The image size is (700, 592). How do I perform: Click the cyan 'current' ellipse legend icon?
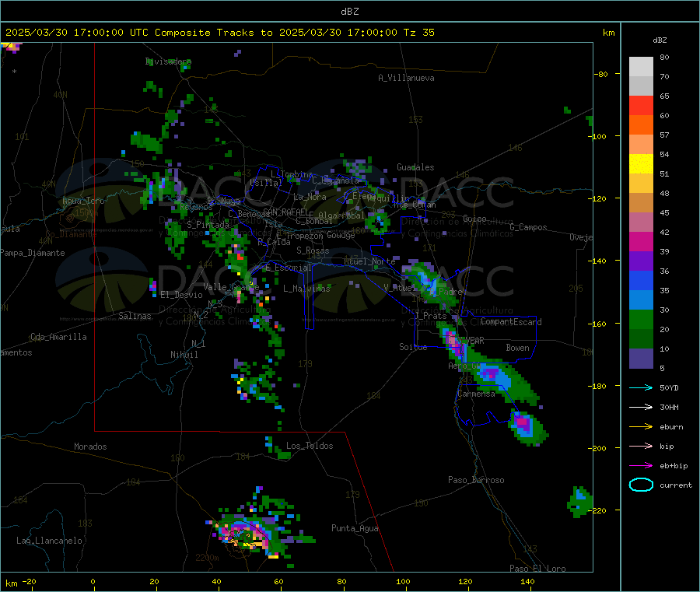[x=641, y=485]
